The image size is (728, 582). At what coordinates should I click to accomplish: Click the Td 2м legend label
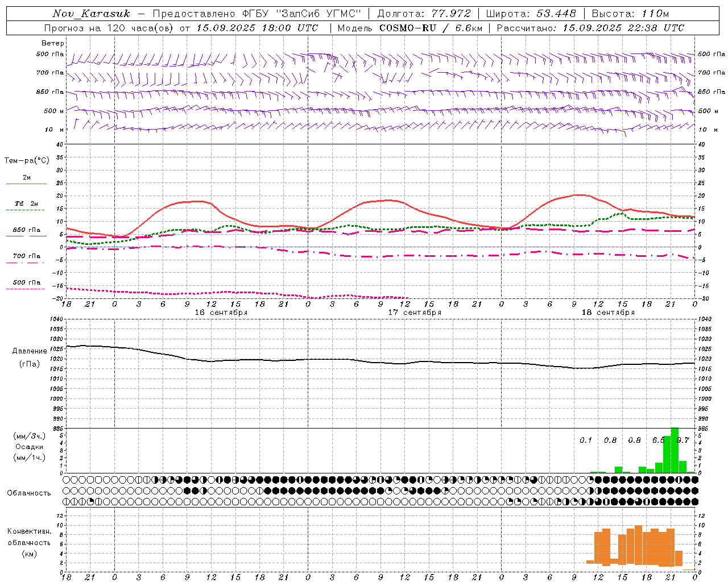coord(27,203)
